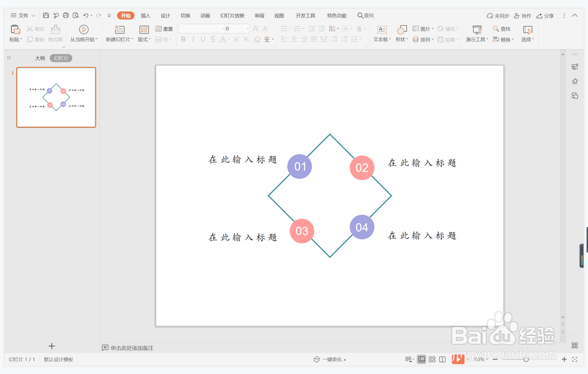Select the format painter (格式刷) tool
588x374 pixels.
[55, 33]
